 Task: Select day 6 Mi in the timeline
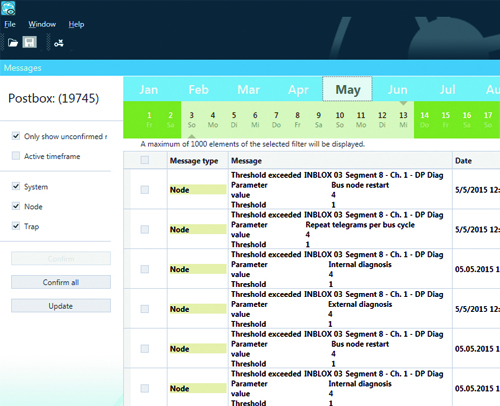(x=255, y=119)
